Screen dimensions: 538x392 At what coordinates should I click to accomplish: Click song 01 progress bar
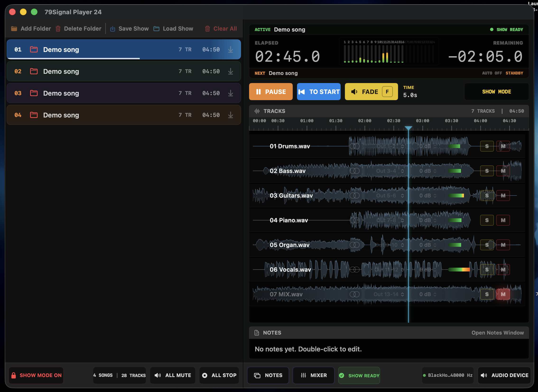pyautogui.click(x=124, y=58)
